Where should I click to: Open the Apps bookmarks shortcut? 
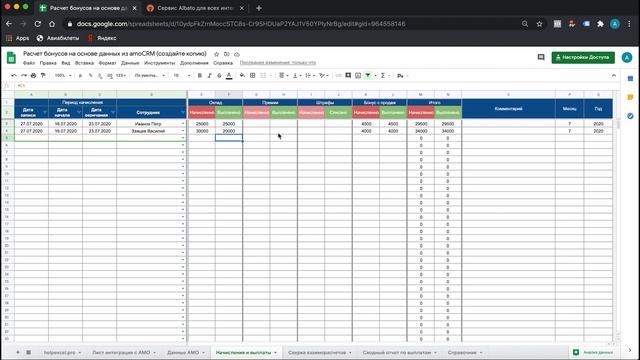(18, 38)
